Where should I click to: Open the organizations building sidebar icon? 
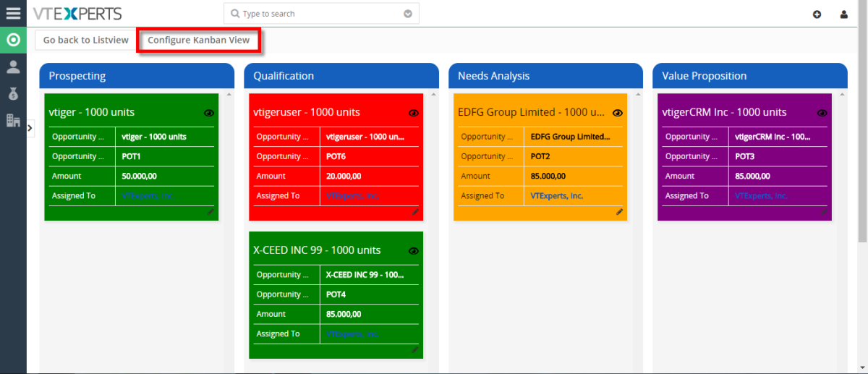[13, 120]
